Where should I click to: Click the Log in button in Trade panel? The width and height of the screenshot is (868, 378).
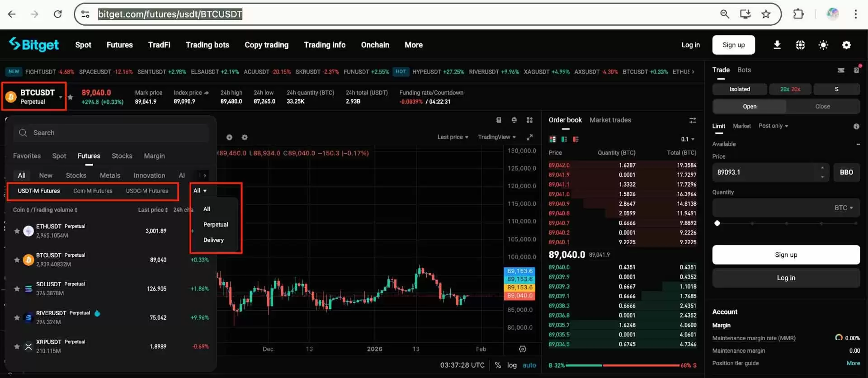coord(786,278)
